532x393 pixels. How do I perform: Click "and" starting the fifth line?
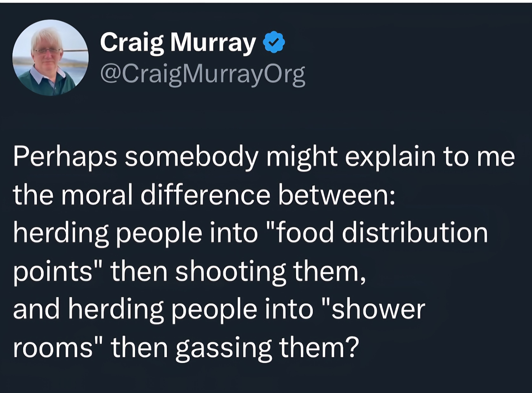tap(36, 309)
